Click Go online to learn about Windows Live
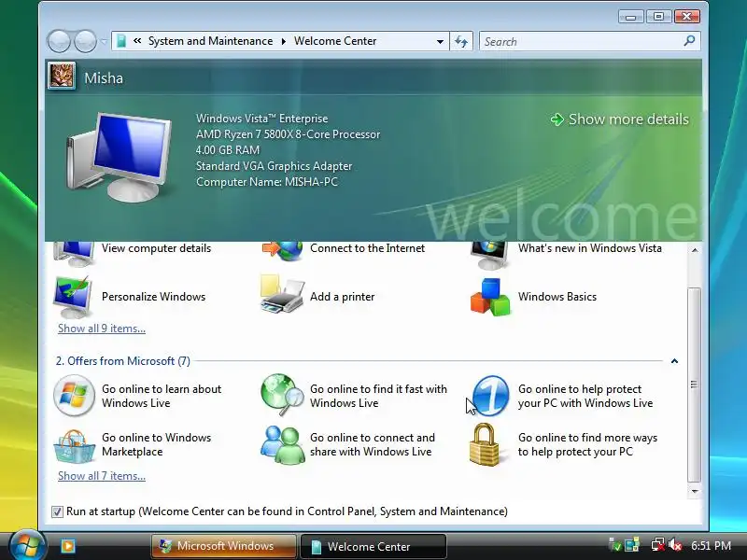This screenshot has width=747, height=560. 162,396
